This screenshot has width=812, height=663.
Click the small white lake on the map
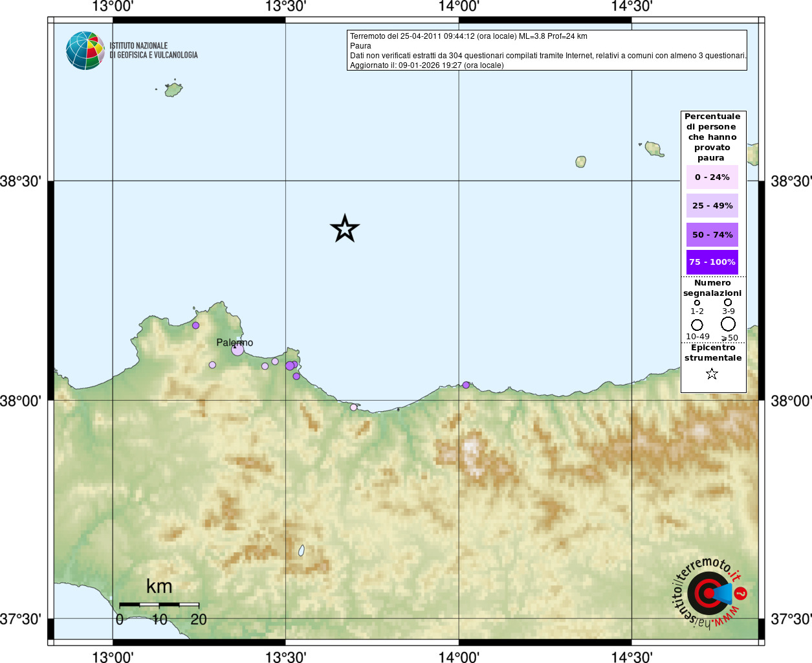pyautogui.click(x=302, y=550)
